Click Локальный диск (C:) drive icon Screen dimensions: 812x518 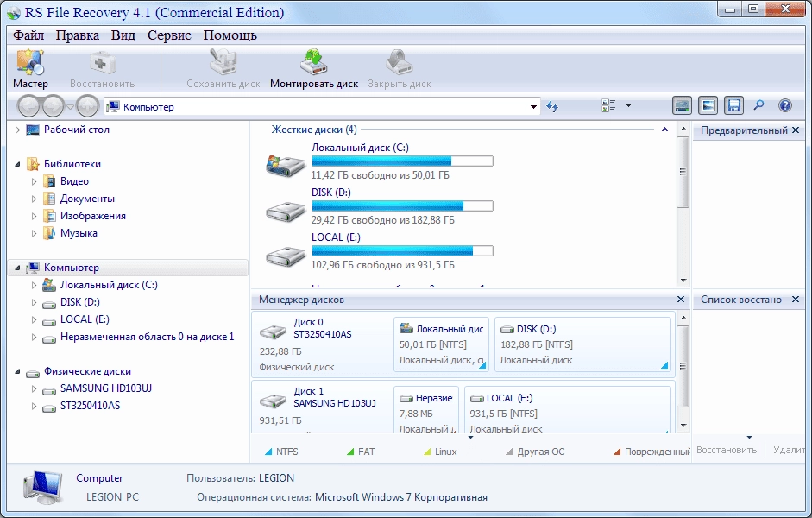tap(286, 166)
